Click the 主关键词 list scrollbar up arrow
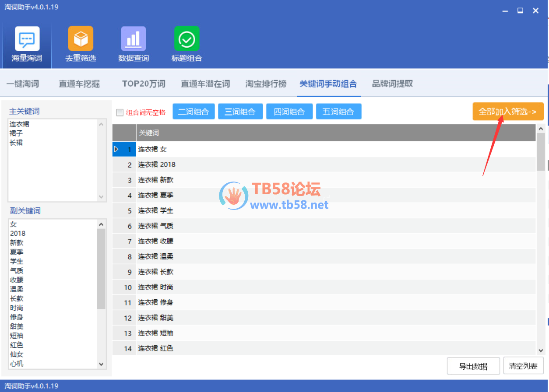Viewport: 549px width, 392px height. click(101, 124)
